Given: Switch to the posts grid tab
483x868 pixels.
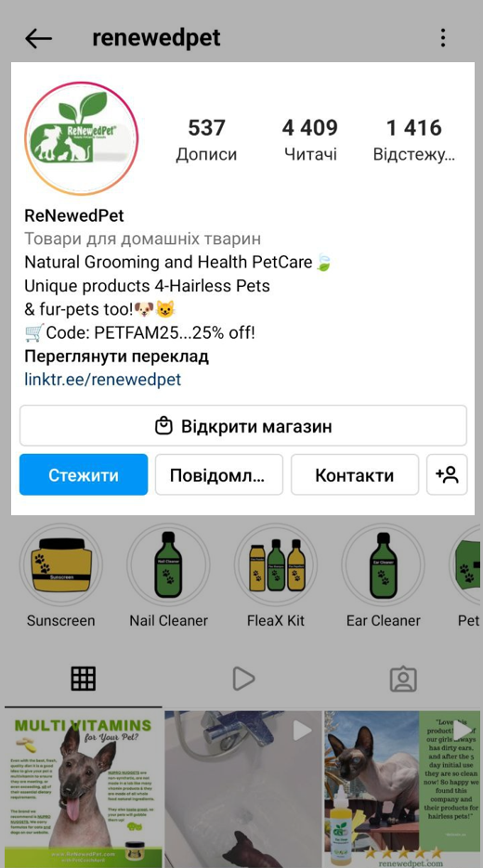Looking at the screenshot, I should pyautogui.click(x=83, y=678).
